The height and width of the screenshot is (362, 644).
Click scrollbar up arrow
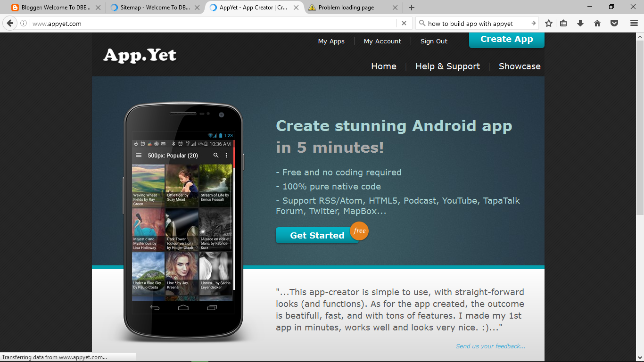pos(640,36)
